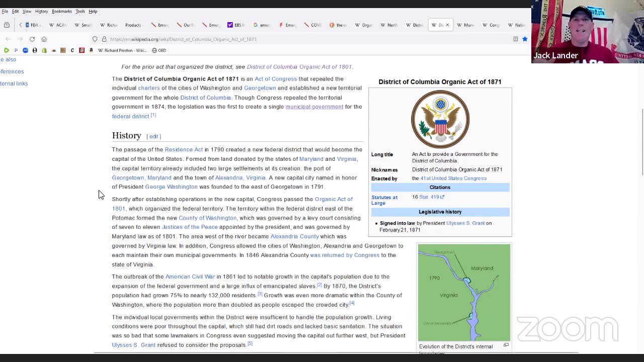Open the Georgetown link in the intro

260,88
